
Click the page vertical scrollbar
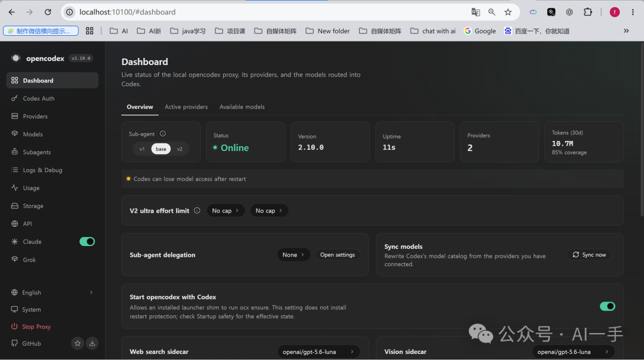641,130
